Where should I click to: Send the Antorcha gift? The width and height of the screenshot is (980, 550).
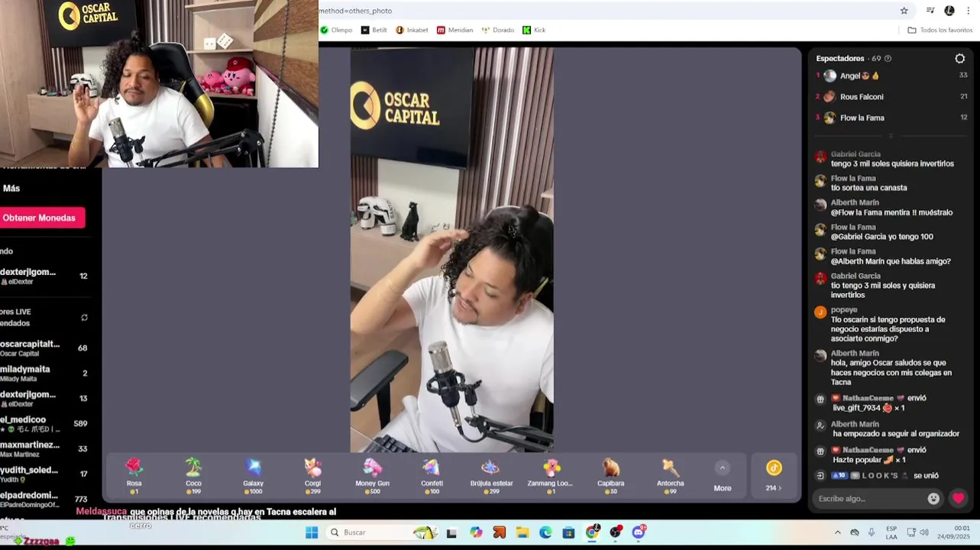670,475
